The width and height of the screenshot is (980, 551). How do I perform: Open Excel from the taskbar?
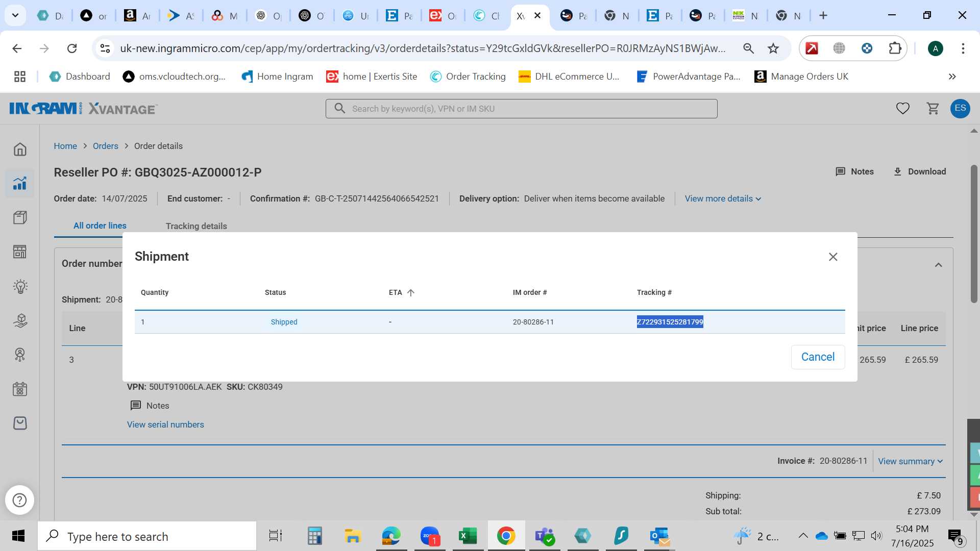tap(468, 536)
